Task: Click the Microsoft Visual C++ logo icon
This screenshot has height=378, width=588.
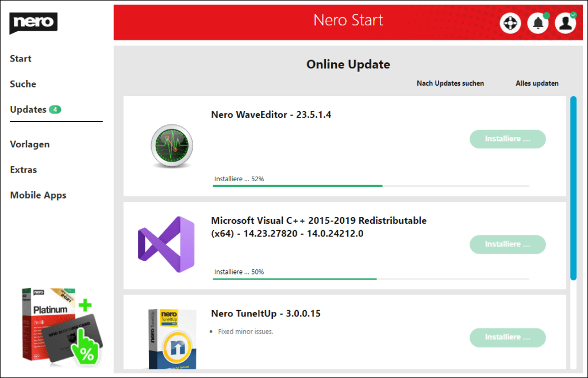Action: pos(166,245)
